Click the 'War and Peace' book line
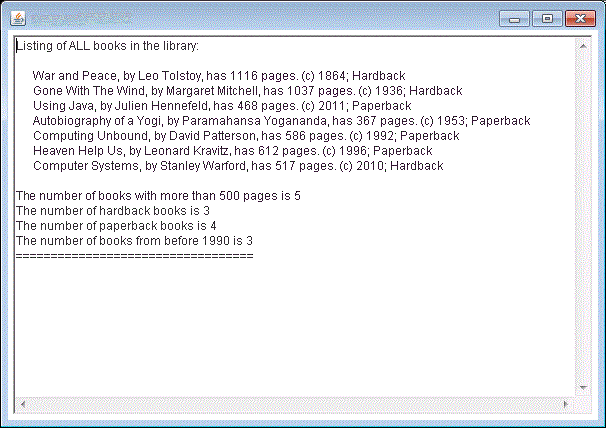Image resolution: width=606 pixels, height=428 pixels. coord(219,76)
